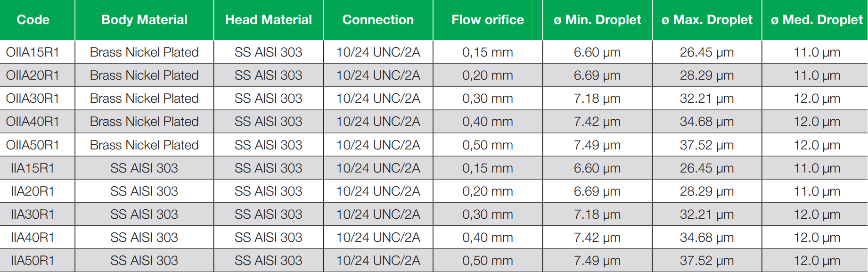
Task: Select the Head Material header cell
Action: pyautogui.click(x=268, y=20)
